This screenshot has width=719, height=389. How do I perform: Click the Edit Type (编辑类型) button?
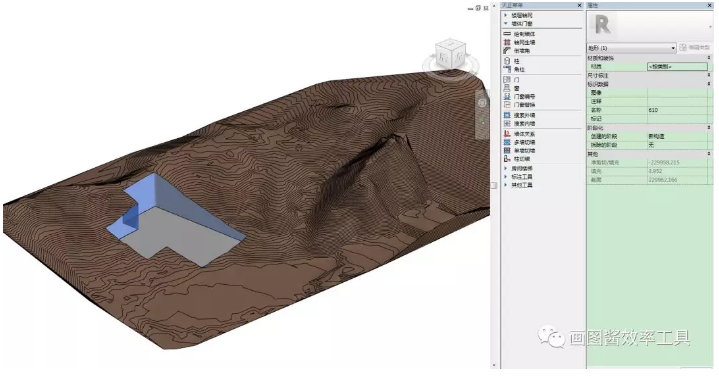pos(695,48)
